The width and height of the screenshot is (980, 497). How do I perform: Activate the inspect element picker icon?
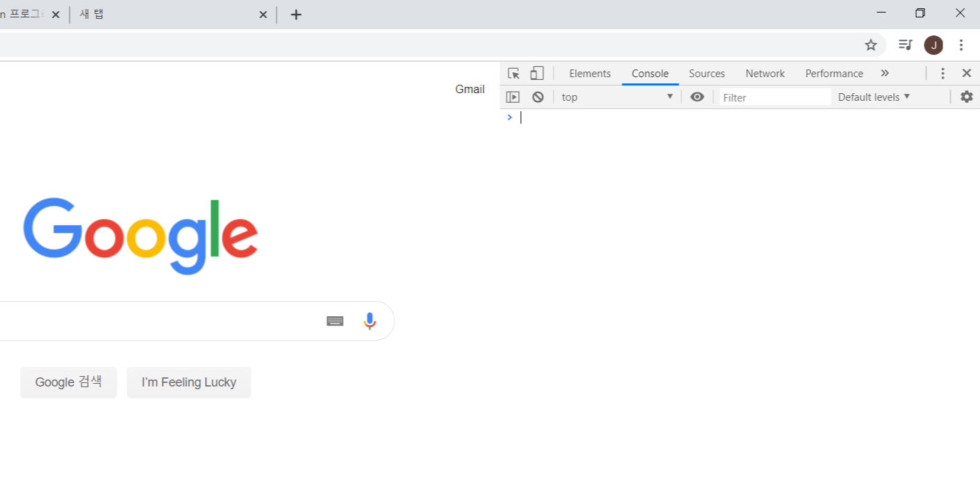(x=514, y=74)
